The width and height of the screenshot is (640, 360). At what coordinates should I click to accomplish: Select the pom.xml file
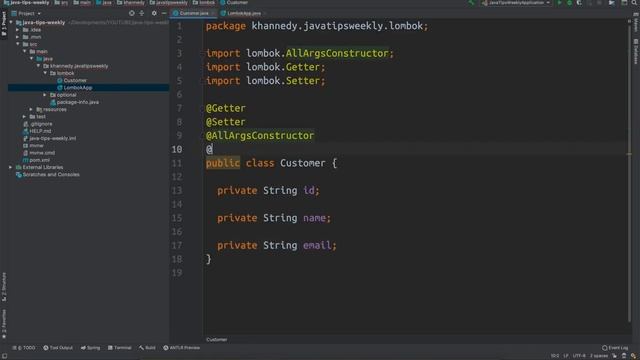(36, 160)
